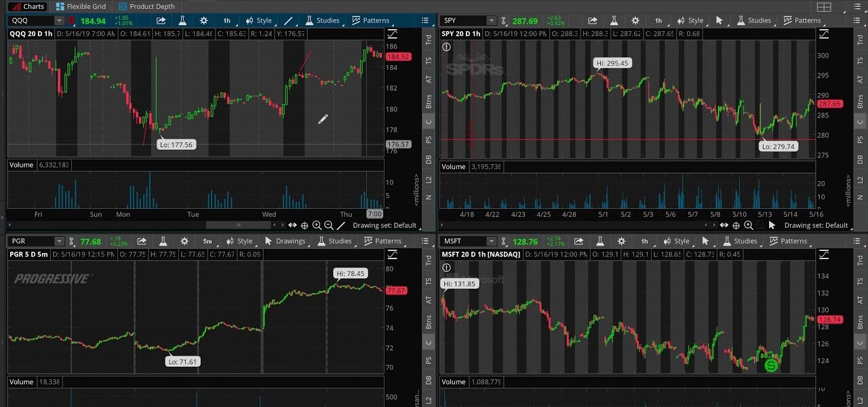Open the QQQ chart settings gear
The height and width of the screenshot is (407, 868).
204,20
